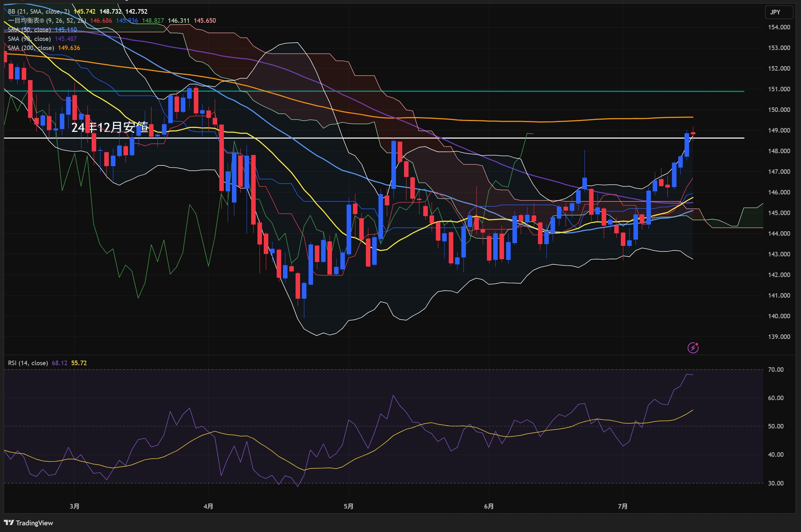The height and width of the screenshot is (532, 801).
Task: Click the SMA (90, close) legend label
Action: click(29, 39)
